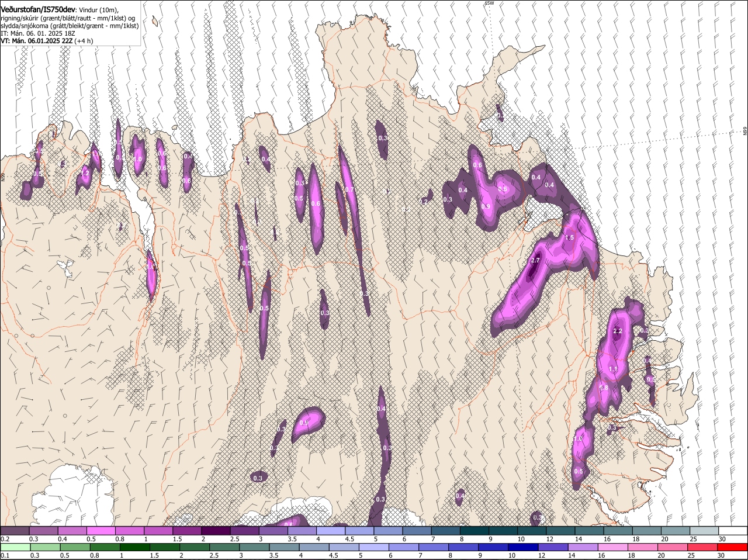Click the N99 label on the right edge
The height and width of the screenshot is (560, 748).
click(745, 132)
